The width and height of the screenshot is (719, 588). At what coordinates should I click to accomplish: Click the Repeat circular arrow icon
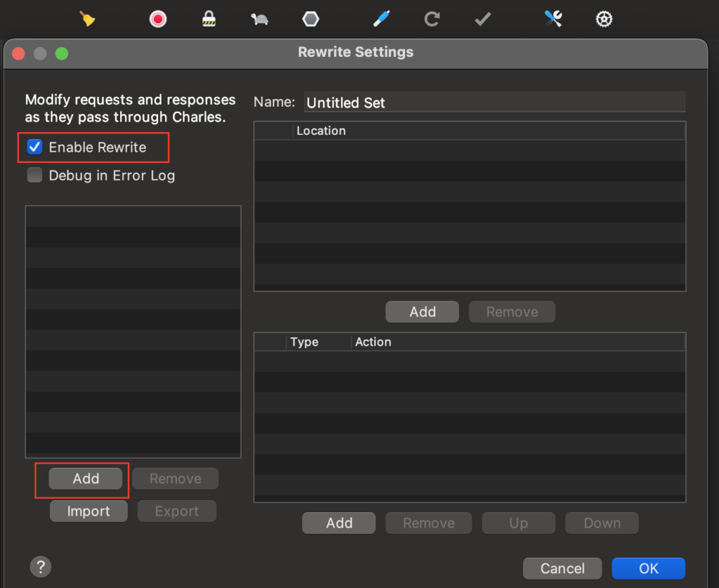pos(432,19)
